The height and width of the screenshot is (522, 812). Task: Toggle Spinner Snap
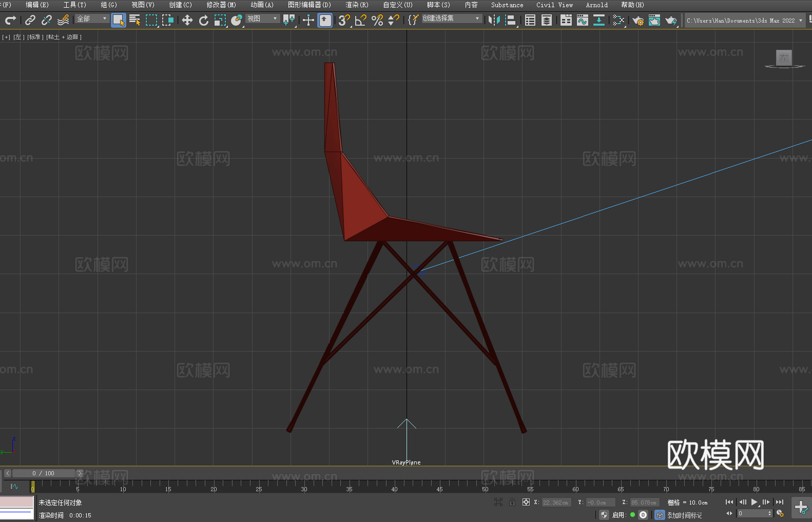coord(394,20)
